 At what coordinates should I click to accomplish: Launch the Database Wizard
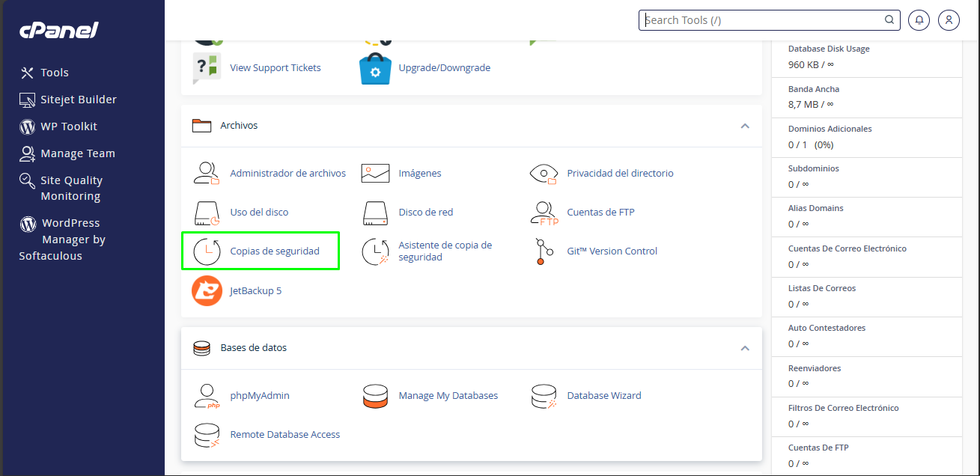[603, 395]
